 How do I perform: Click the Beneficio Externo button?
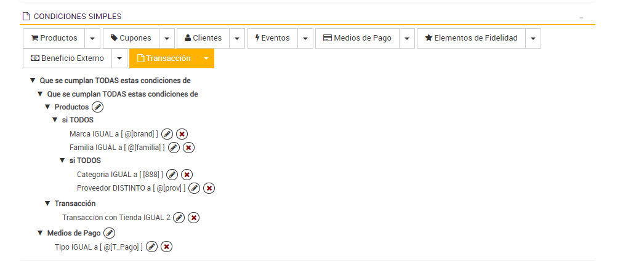pyautogui.click(x=67, y=58)
